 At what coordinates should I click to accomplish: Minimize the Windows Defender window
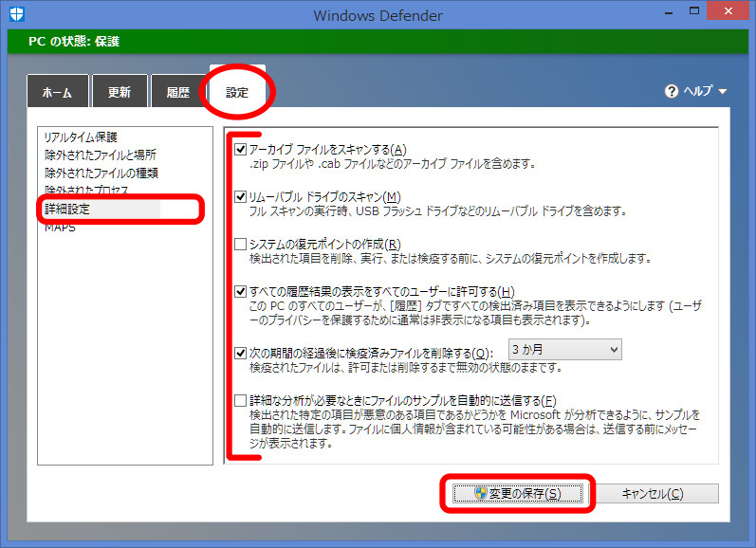point(668,12)
